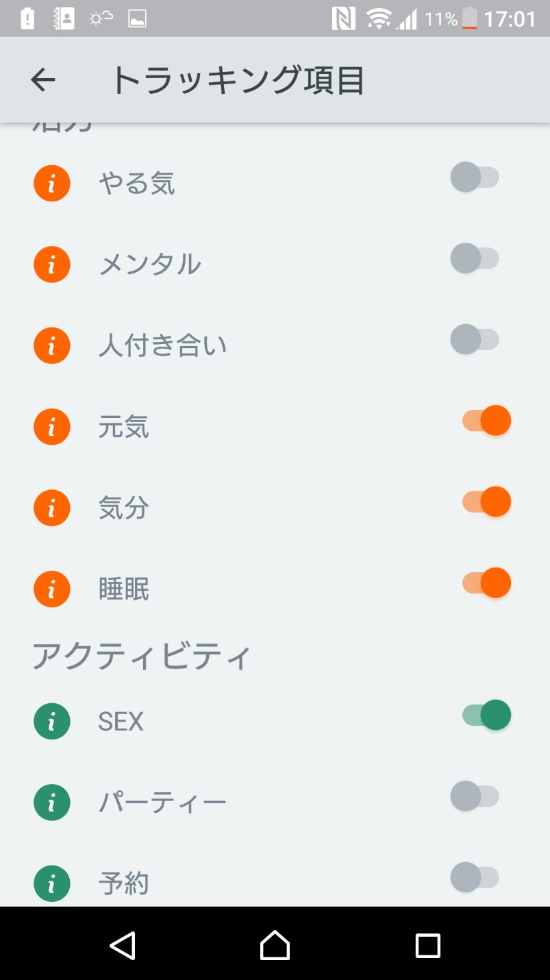Show info for 人付き合い item

(52, 345)
